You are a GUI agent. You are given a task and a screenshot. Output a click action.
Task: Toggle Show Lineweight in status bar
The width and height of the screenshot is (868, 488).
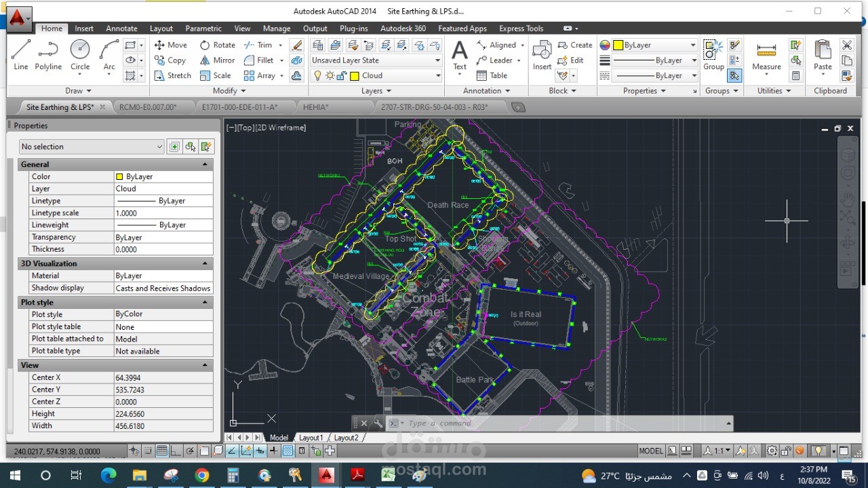(x=274, y=451)
